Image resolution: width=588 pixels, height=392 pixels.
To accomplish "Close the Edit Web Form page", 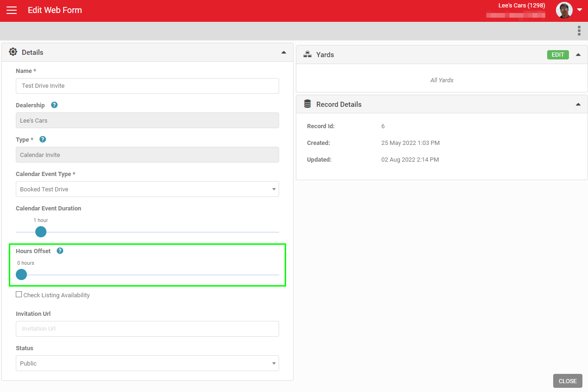I will click(568, 381).
